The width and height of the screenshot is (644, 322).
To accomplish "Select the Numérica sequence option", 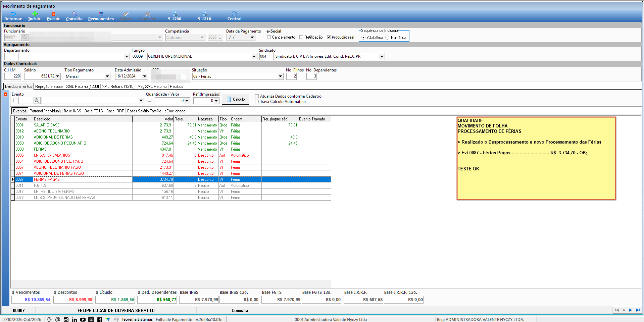I will [387, 38].
